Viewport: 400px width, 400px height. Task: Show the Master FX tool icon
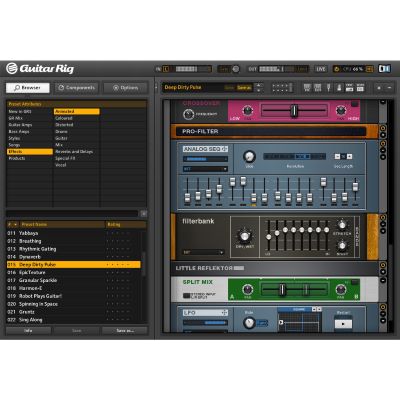point(360,88)
